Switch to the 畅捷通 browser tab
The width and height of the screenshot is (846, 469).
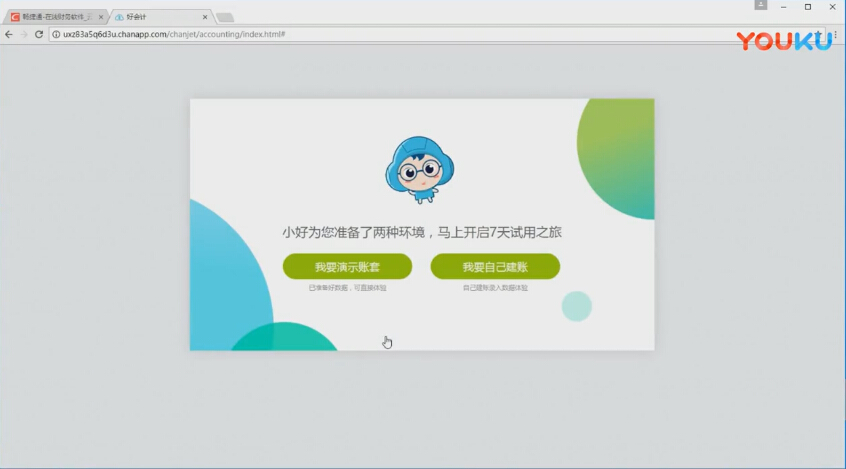[x=55, y=17]
